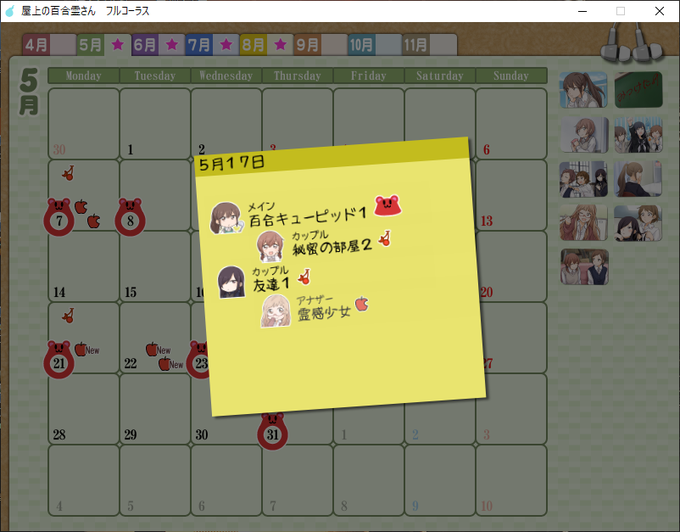Viewport: 680px width, 532px height.
Task: Select the June 10 Sunday cell
Action: [511, 480]
